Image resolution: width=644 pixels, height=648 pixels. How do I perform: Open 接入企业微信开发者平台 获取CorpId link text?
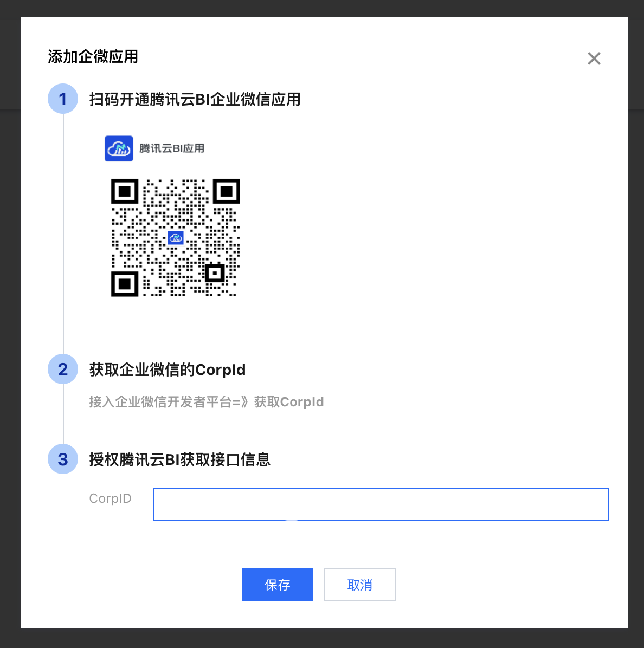[206, 401]
